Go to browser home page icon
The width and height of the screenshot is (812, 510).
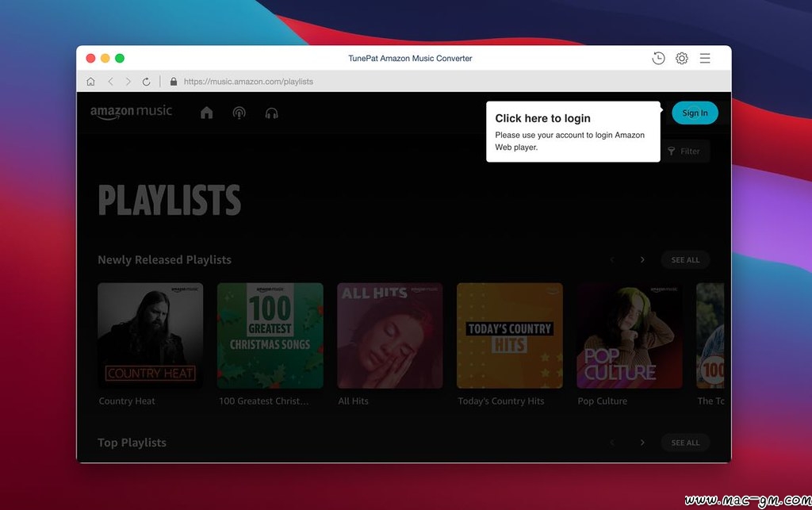click(90, 82)
